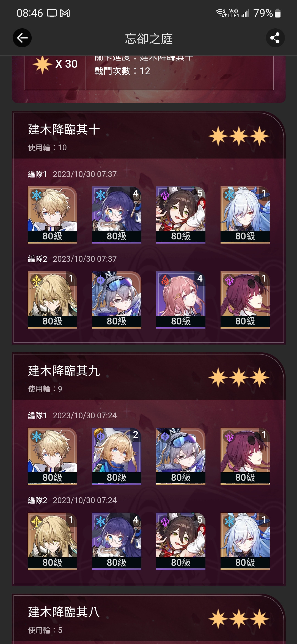Select the silver-haired goggles character in stage ten team 2
297x644 pixels.
(x=117, y=300)
